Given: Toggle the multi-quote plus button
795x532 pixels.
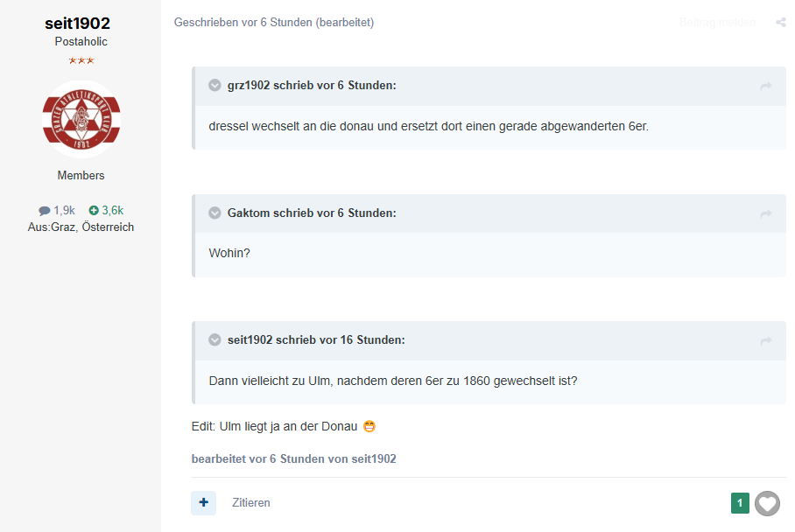Looking at the screenshot, I should tap(204, 502).
